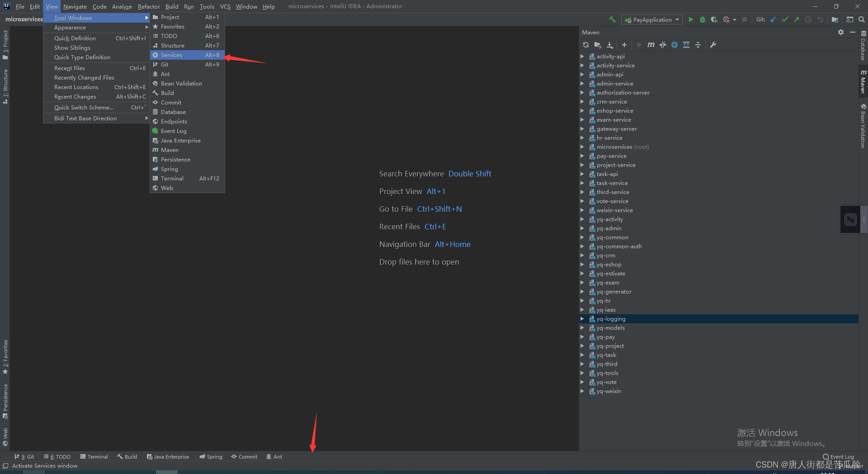Open the Navigate menu
868x474 pixels.
(x=75, y=6)
